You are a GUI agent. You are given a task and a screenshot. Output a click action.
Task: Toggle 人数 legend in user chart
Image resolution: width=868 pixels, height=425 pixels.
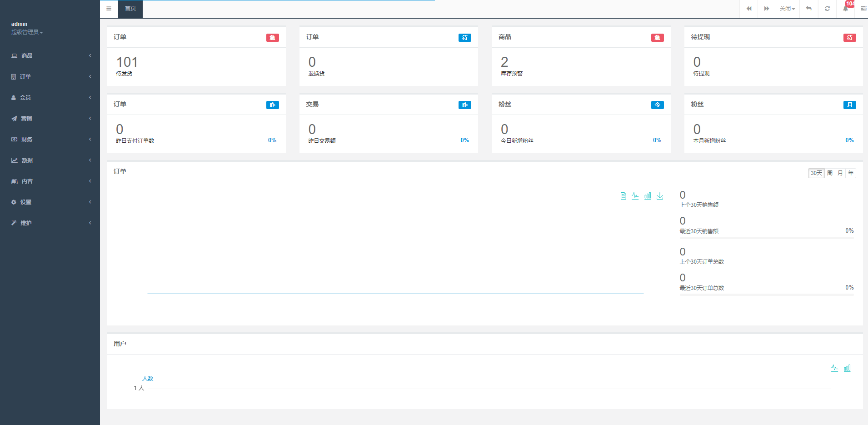[x=148, y=379]
